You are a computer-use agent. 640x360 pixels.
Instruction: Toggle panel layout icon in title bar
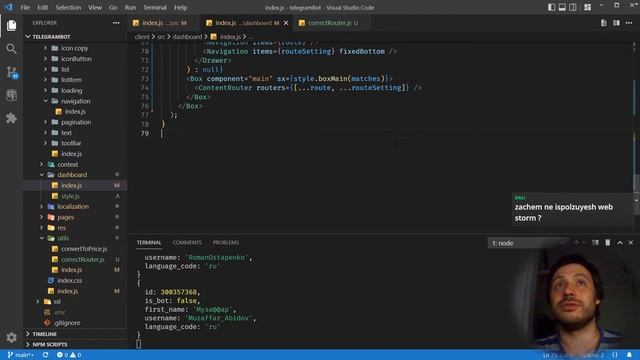point(562,7)
